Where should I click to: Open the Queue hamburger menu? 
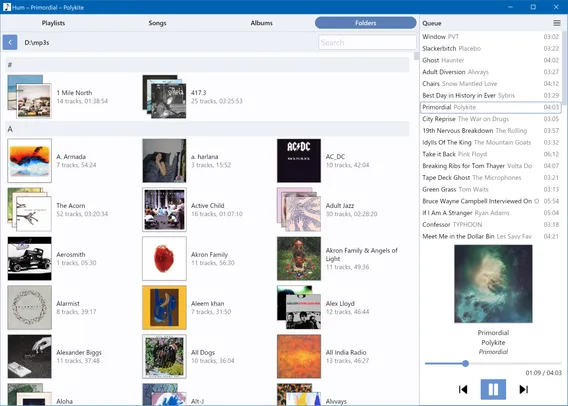557,23
